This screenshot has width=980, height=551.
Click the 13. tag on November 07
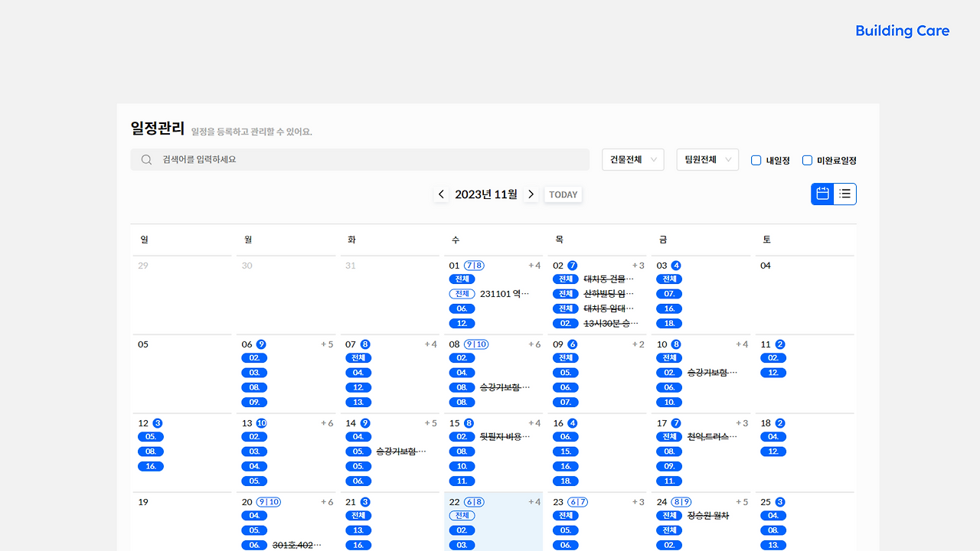tap(358, 402)
